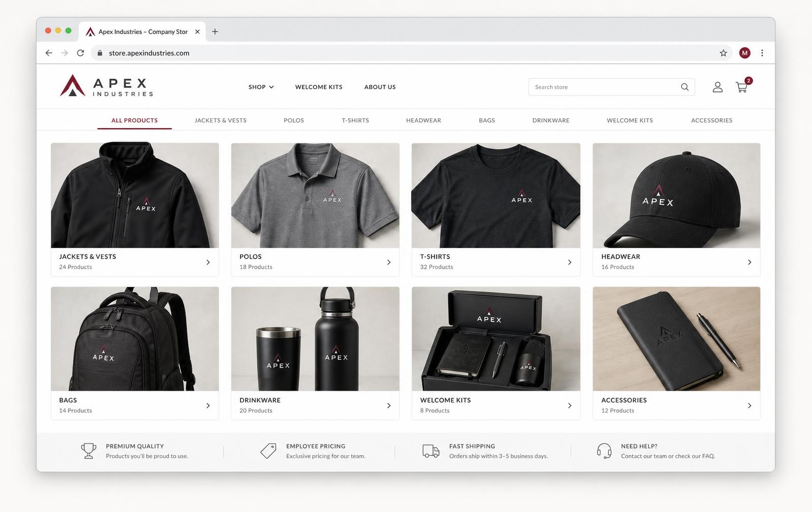Open the black cap product image
The width and height of the screenshot is (812, 512).
[x=676, y=196]
